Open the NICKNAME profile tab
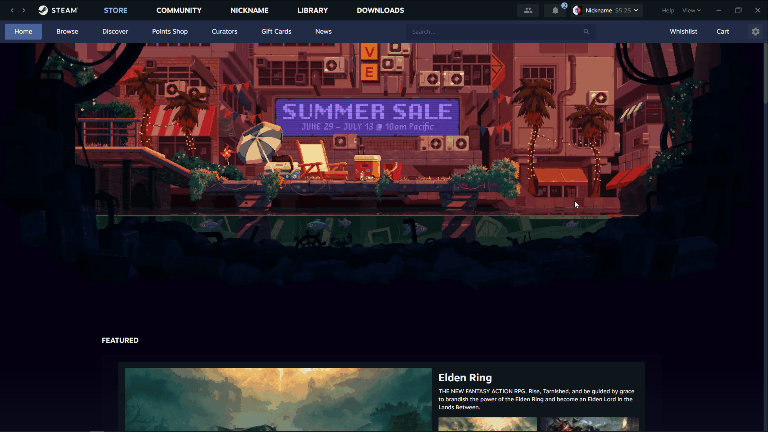This screenshot has width=768, height=432. coord(249,10)
